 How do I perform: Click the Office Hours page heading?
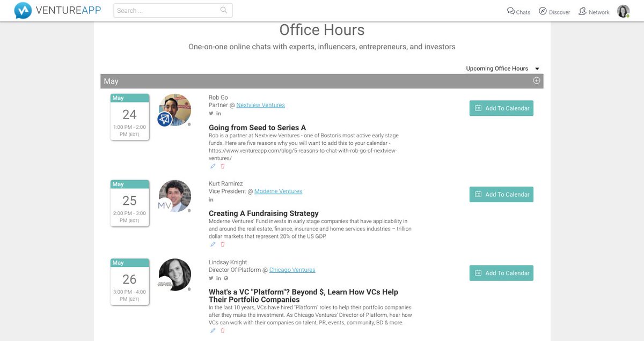coord(322,30)
